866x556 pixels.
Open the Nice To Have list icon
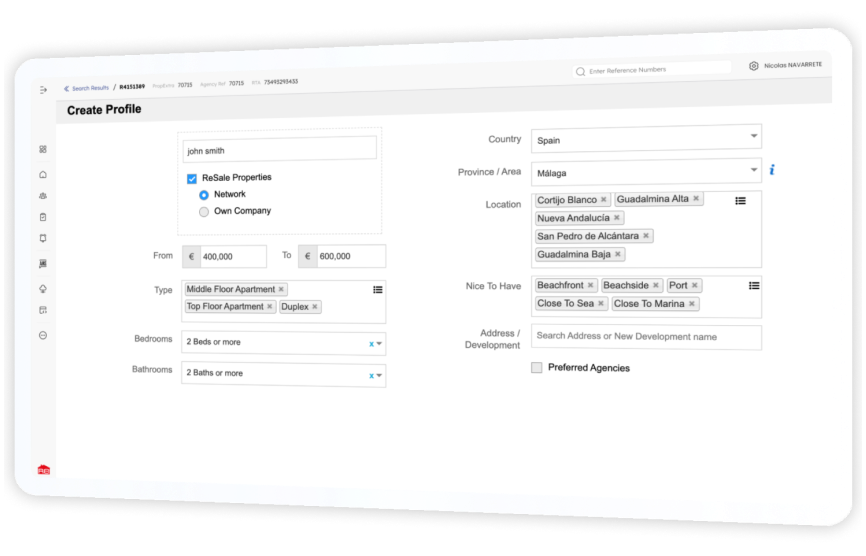tap(754, 285)
